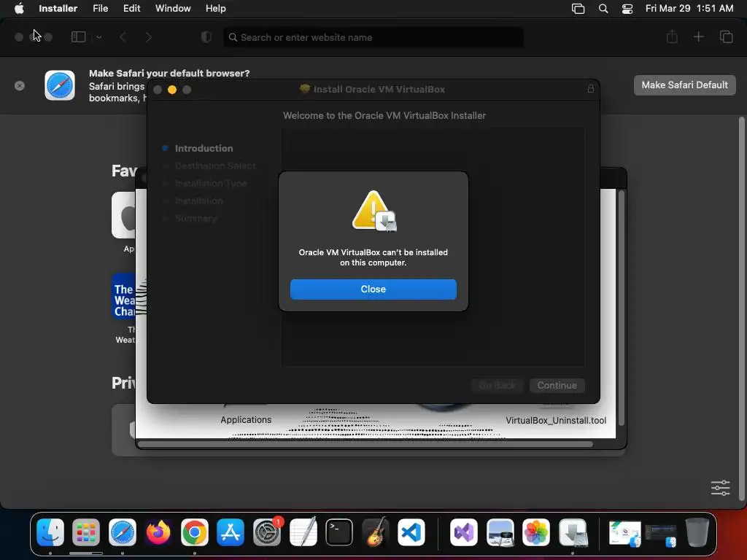
Task: Dismiss the Safari default browser banner
Action: click(x=20, y=86)
